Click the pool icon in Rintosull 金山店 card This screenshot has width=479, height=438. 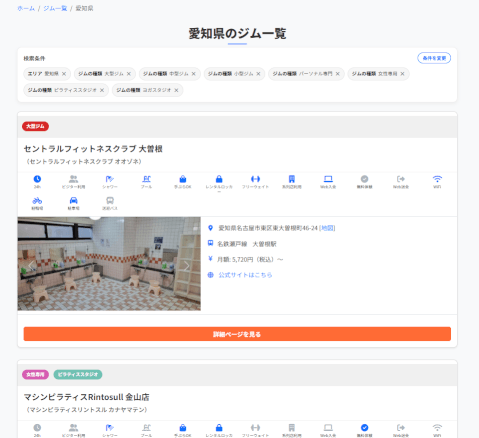146,428
